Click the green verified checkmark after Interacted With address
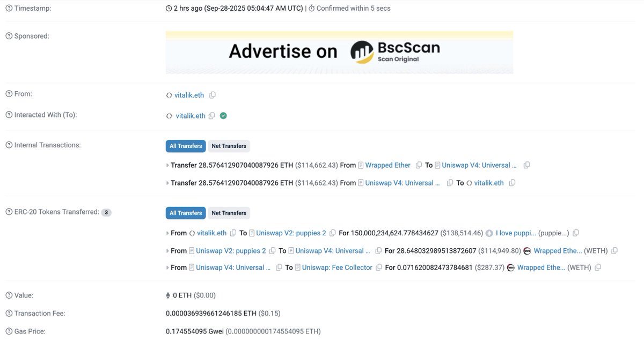Viewport: 644px width, 342px height. click(223, 116)
